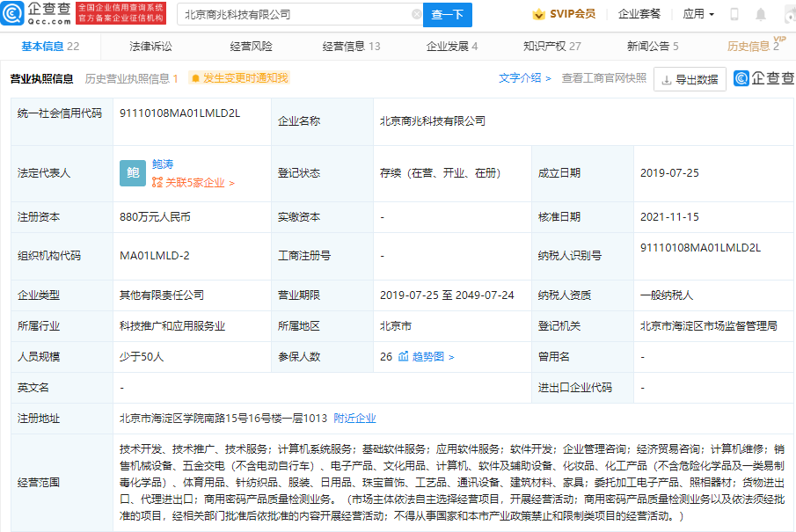
Task: Click the user avatar in header
Action: [x=787, y=14]
